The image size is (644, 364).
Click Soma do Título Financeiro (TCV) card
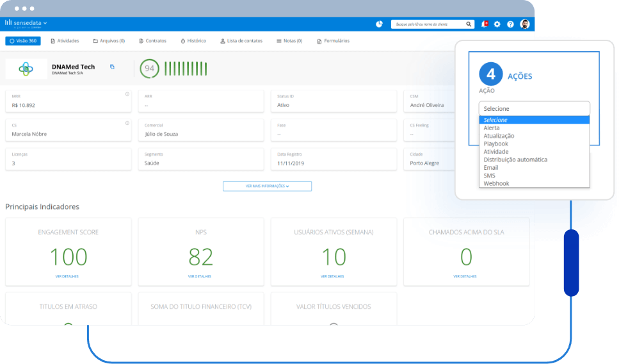[x=201, y=309]
